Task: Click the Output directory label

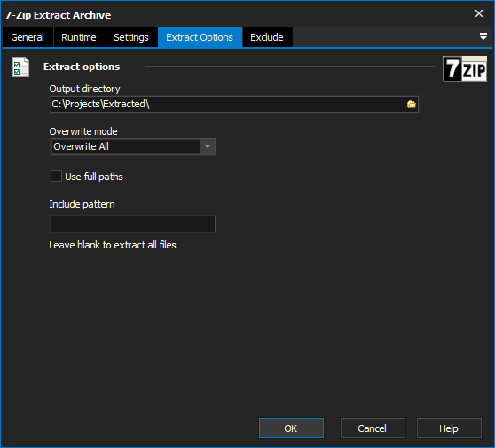Action: tap(84, 89)
